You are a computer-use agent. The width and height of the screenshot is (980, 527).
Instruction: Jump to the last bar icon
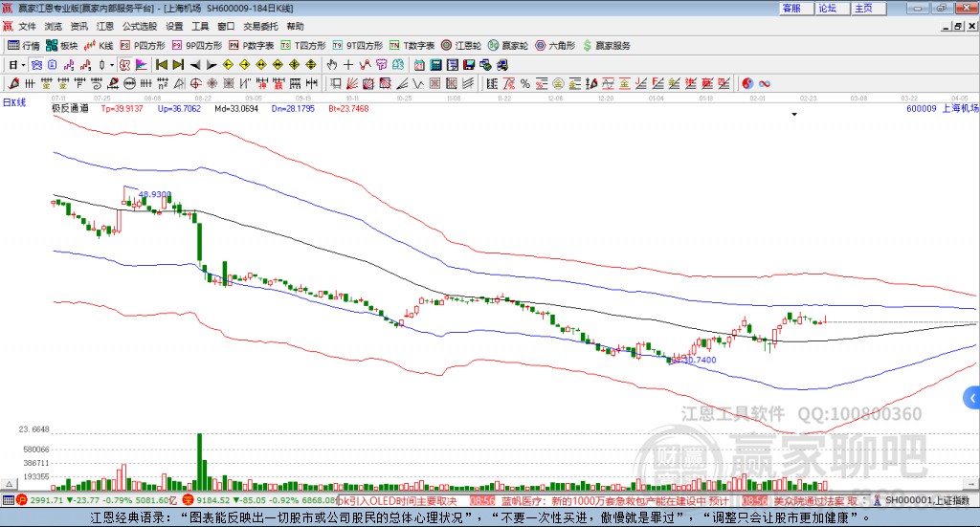pos(178,65)
